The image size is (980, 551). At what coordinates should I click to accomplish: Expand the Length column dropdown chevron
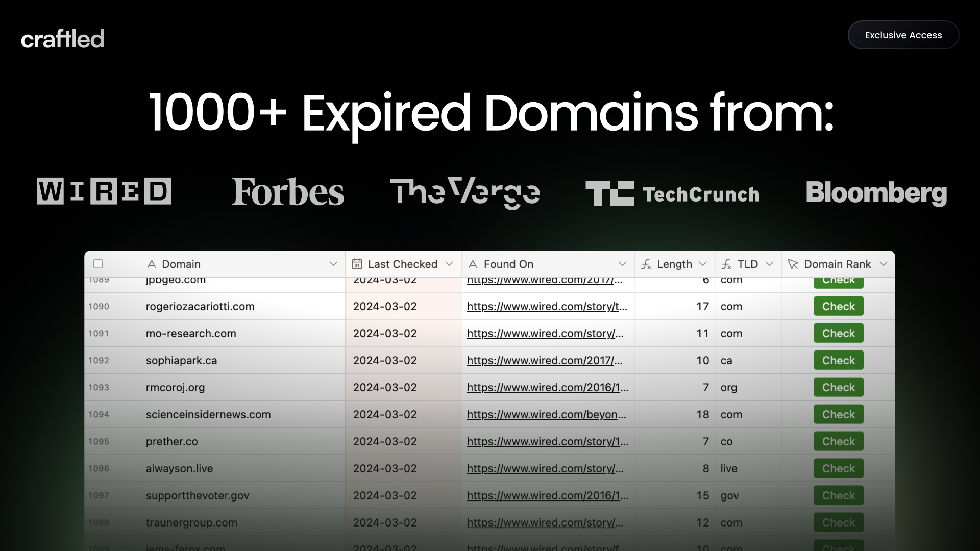click(x=703, y=264)
